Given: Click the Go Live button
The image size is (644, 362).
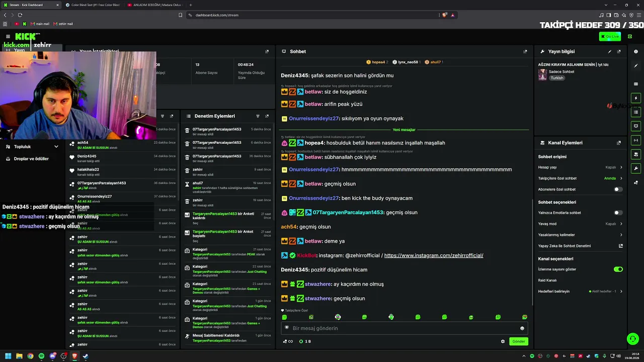Looking at the screenshot, I should (x=610, y=36).
